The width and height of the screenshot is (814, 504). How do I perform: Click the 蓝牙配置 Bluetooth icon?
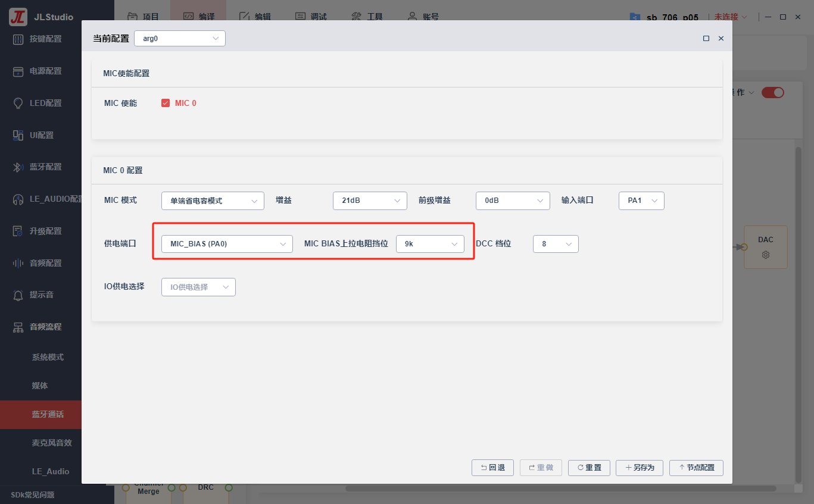coord(18,167)
